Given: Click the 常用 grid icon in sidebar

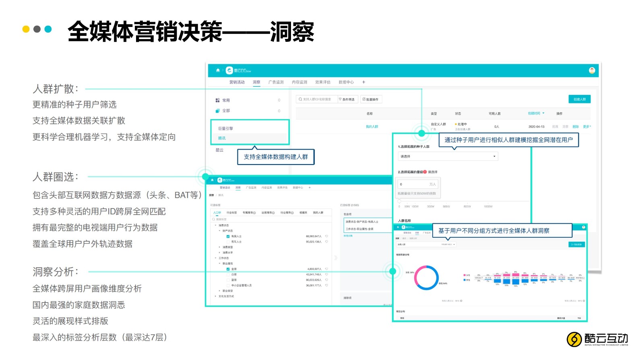Looking at the screenshot, I should [x=217, y=100].
